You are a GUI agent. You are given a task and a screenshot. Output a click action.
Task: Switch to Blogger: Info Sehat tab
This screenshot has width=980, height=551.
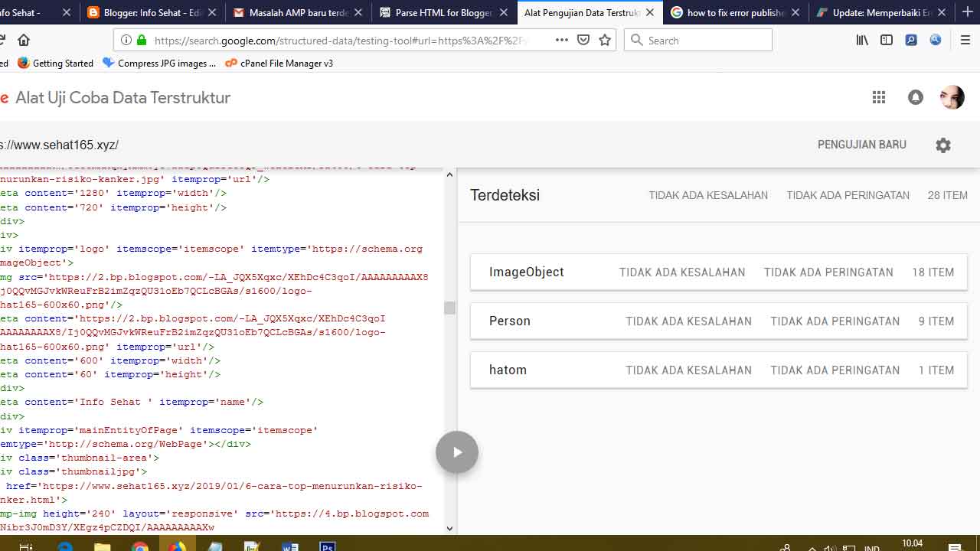click(152, 12)
